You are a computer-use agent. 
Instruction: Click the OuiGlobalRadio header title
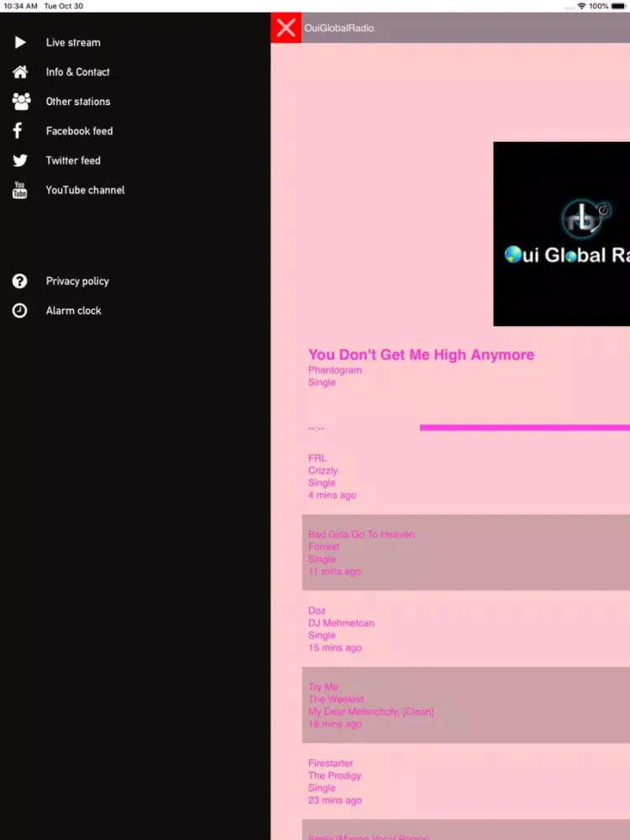[339, 28]
